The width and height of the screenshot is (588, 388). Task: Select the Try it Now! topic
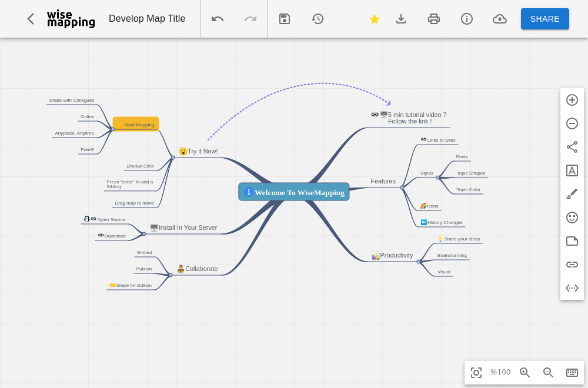[x=198, y=152]
